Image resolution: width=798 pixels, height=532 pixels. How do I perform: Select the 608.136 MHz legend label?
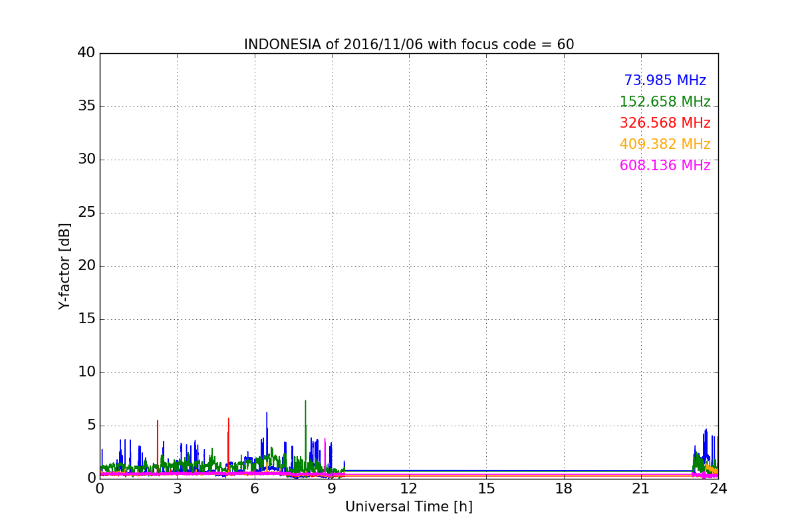pos(665,166)
